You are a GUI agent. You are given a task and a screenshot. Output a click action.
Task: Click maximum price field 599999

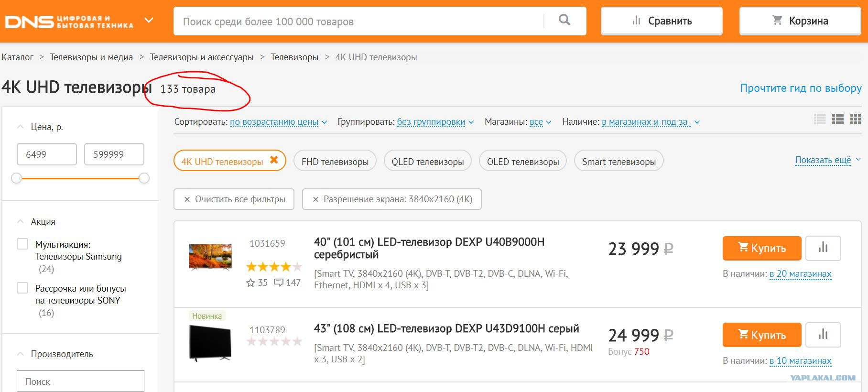tap(114, 154)
